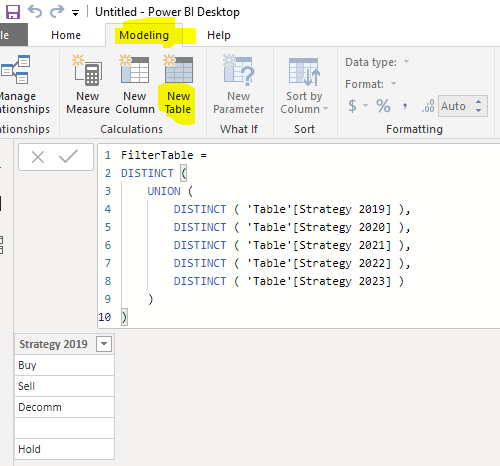This screenshot has height=466, width=500.
Task: Select the Buy cell
Action: point(64,365)
